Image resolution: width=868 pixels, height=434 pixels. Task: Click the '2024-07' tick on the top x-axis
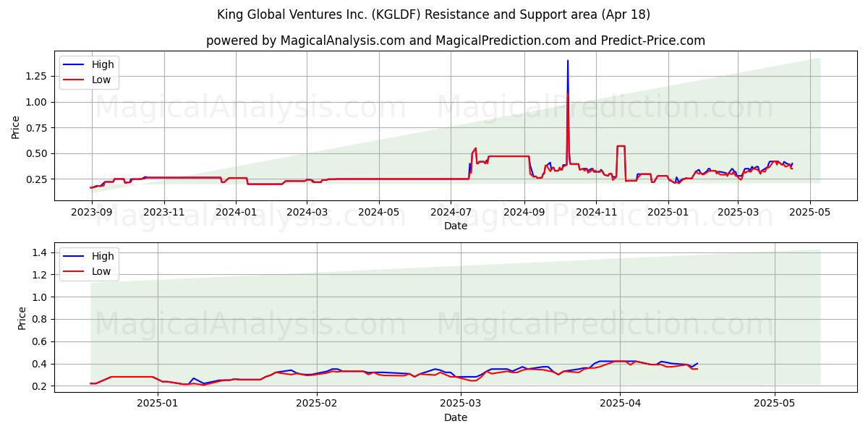point(451,212)
